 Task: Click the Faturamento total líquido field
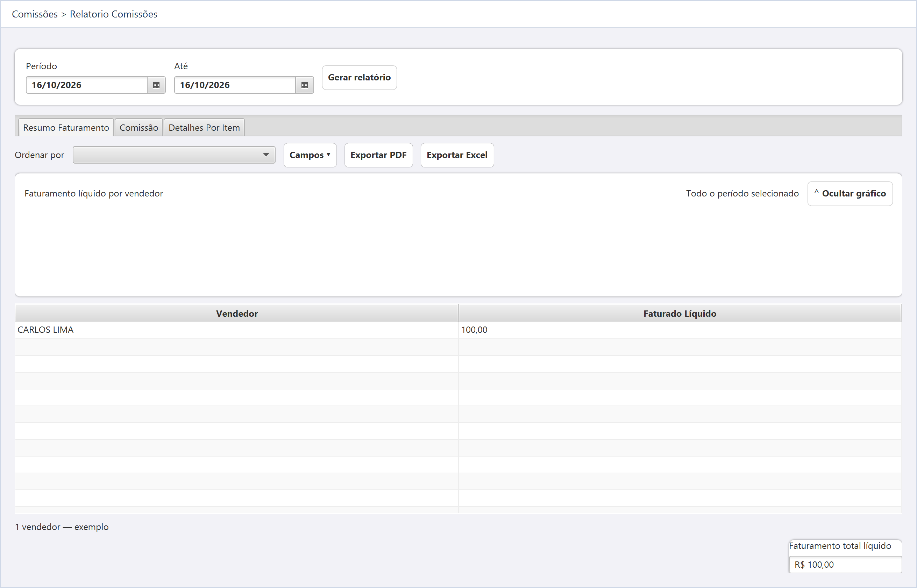pyautogui.click(x=845, y=564)
